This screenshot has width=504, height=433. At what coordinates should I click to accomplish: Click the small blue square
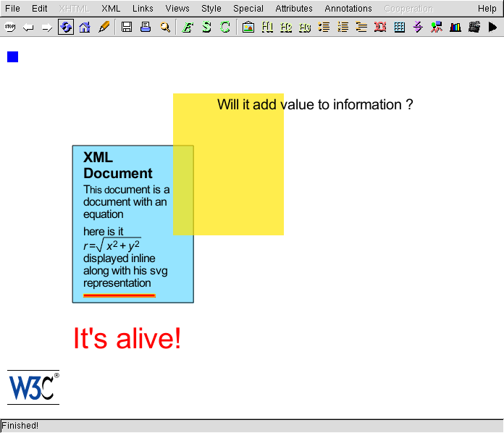12,57
